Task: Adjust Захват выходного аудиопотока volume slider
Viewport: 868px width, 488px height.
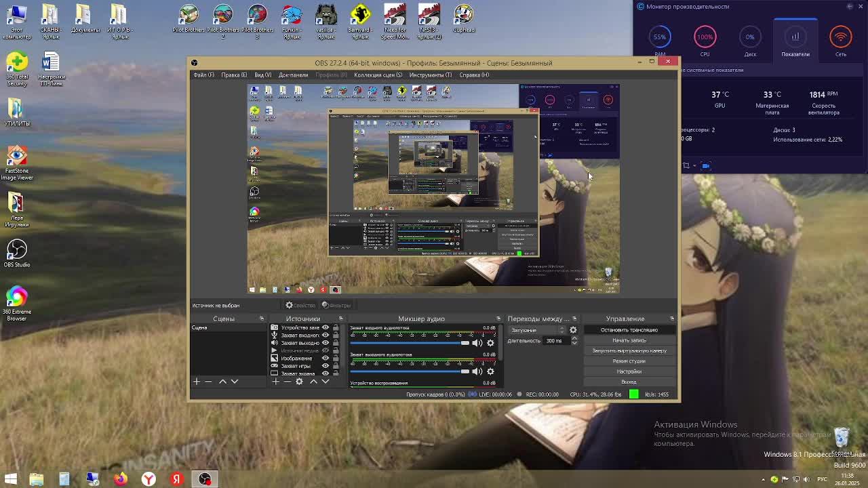Action: tap(410, 371)
